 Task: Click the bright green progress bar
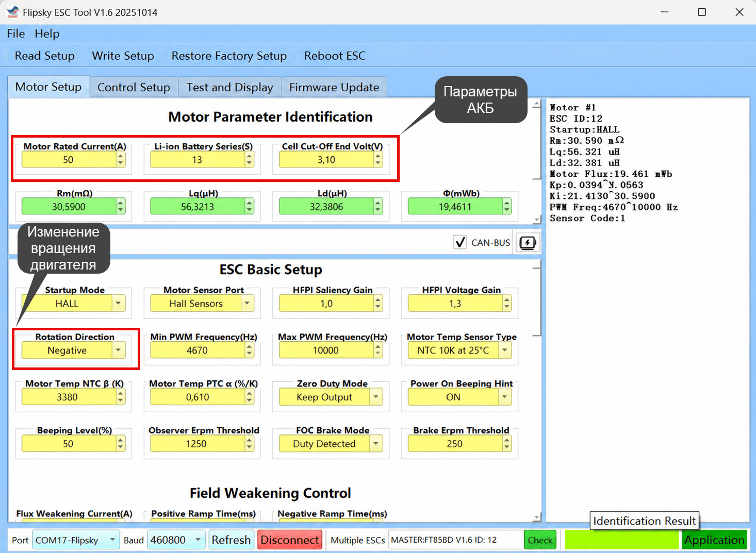[622, 540]
